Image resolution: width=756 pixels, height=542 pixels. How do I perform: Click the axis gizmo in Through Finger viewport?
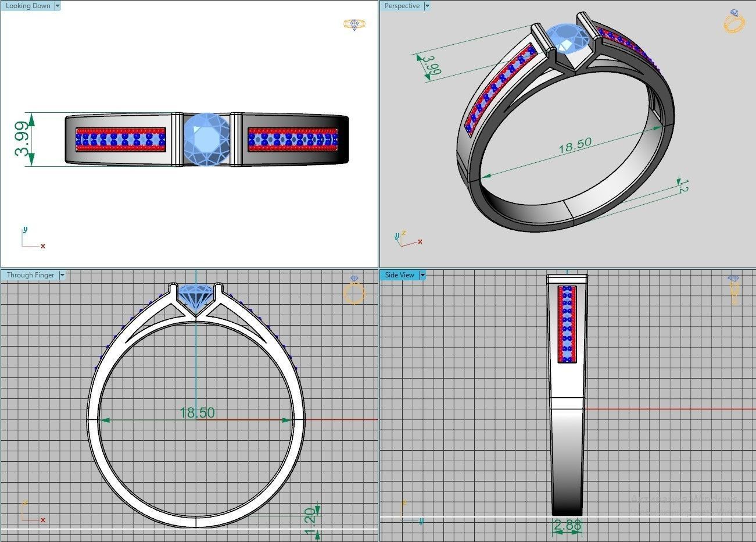coord(33,511)
